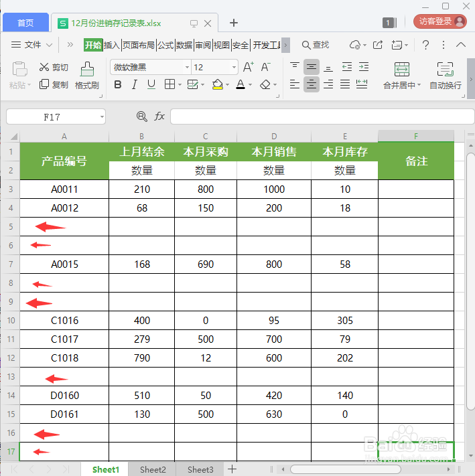Click the more options three-dots icon

tap(444, 45)
